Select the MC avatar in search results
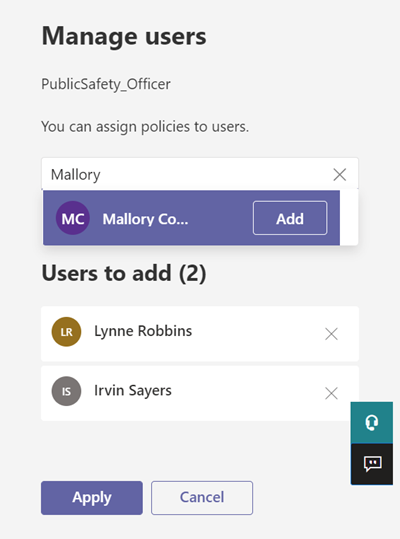This screenshot has height=539, width=400. pyautogui.click(x=73, y=218)
